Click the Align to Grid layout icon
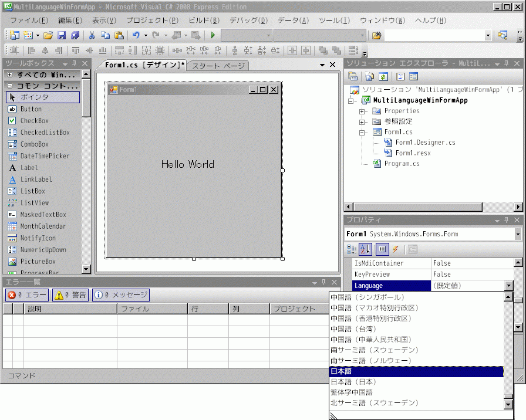Image resolution: width=526 pixels, height=420 pixels. coord(14,50)
